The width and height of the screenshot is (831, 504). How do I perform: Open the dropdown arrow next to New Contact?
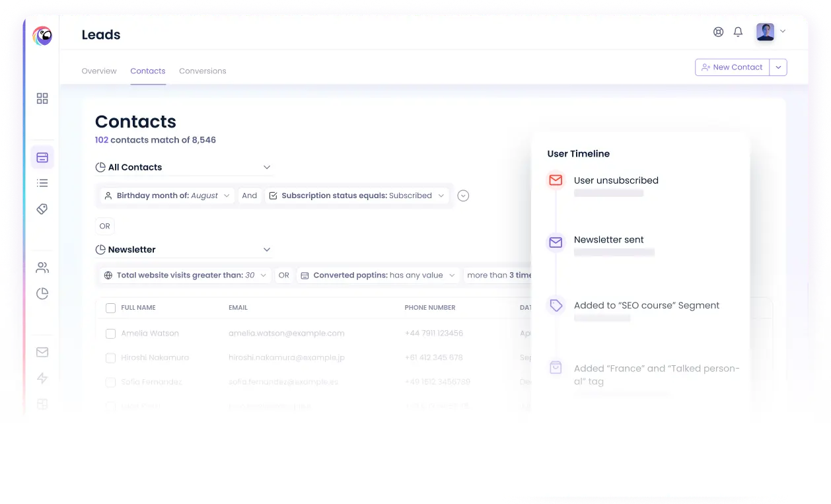778,67
